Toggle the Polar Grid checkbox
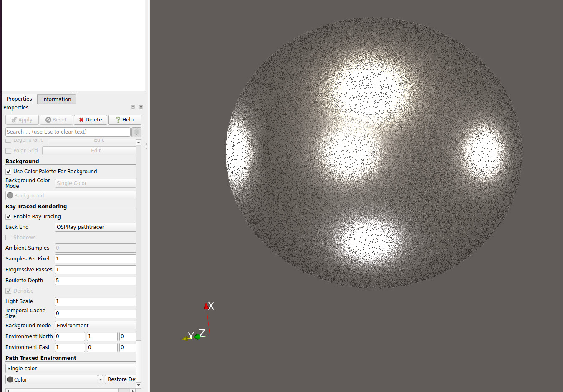This screenshot has height=392, width=563. point(8,151)
